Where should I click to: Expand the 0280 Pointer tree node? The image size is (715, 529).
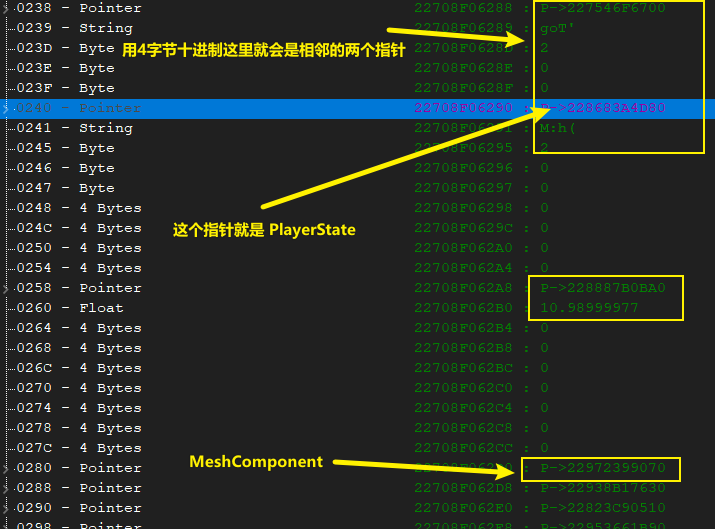click(x=5, y=468)
